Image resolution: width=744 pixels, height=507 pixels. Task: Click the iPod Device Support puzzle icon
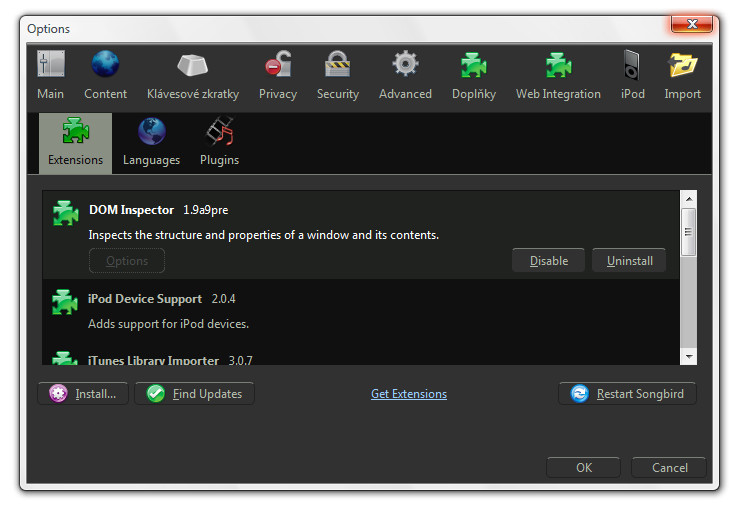coord(65,302)
